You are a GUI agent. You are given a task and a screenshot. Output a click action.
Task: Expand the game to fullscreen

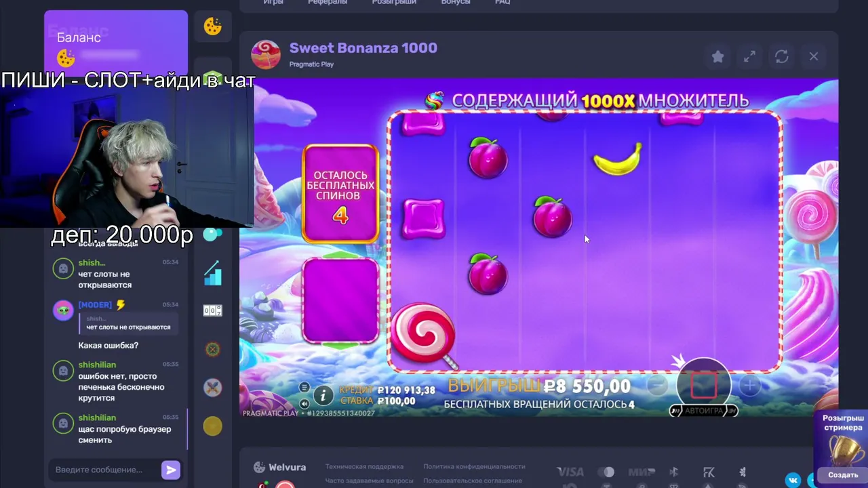[x=749, y=57]
